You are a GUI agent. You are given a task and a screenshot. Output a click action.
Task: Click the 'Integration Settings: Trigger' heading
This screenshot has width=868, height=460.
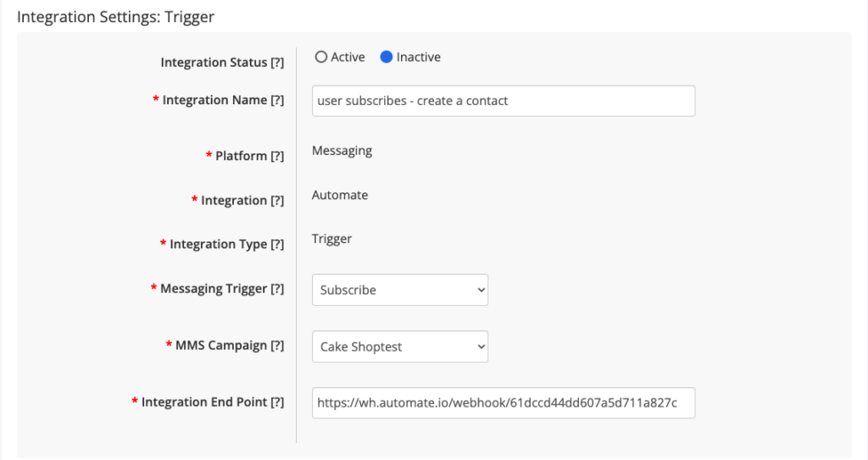[115, 17]
